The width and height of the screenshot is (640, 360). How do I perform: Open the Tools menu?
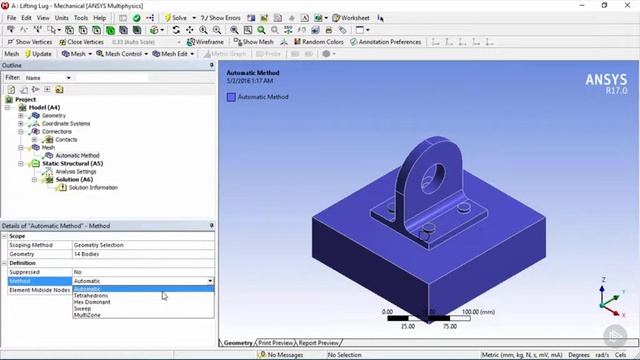click(81, 18)
